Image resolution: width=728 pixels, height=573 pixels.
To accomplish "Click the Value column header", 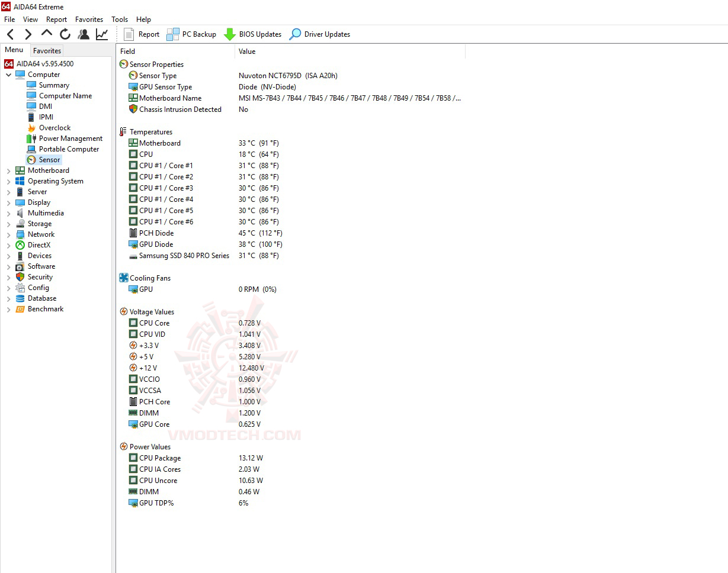I will point(350,51).
